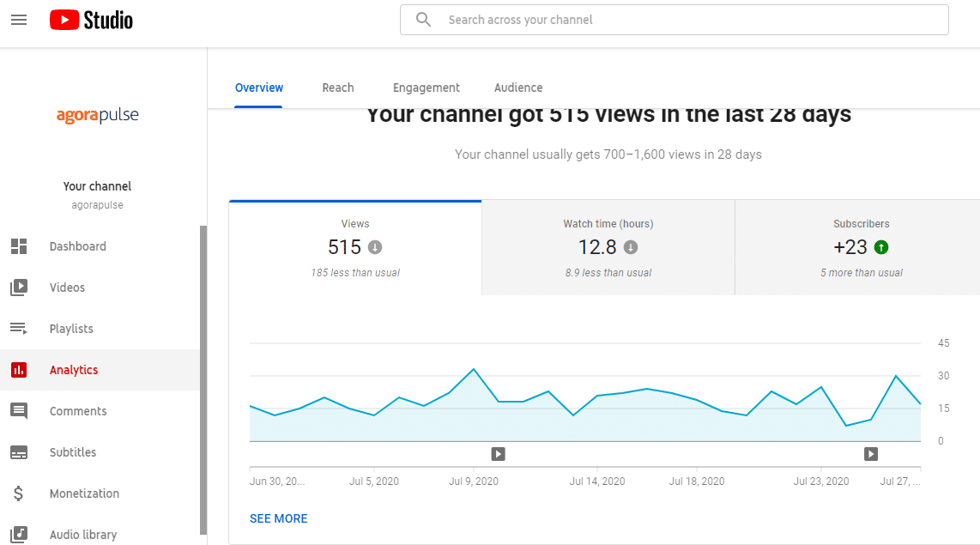Open Comments via sidebar icon

pos(19,411)
